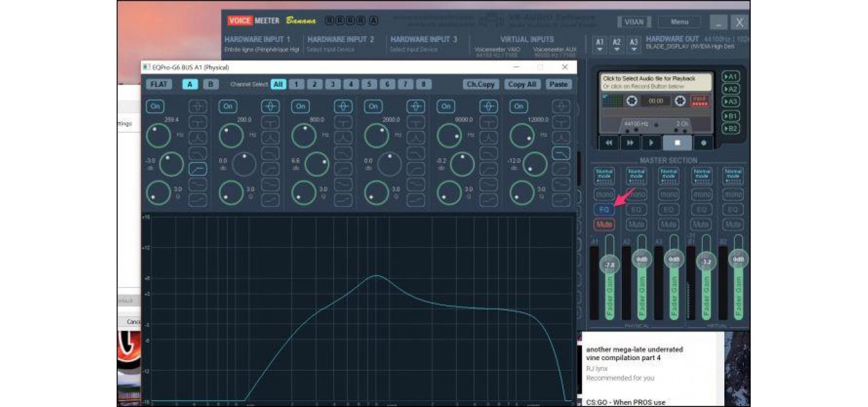868x407 pixels.
Task: Choose the peak filter shape for the 8000 Hz band
Action: [x=488, y=106]
